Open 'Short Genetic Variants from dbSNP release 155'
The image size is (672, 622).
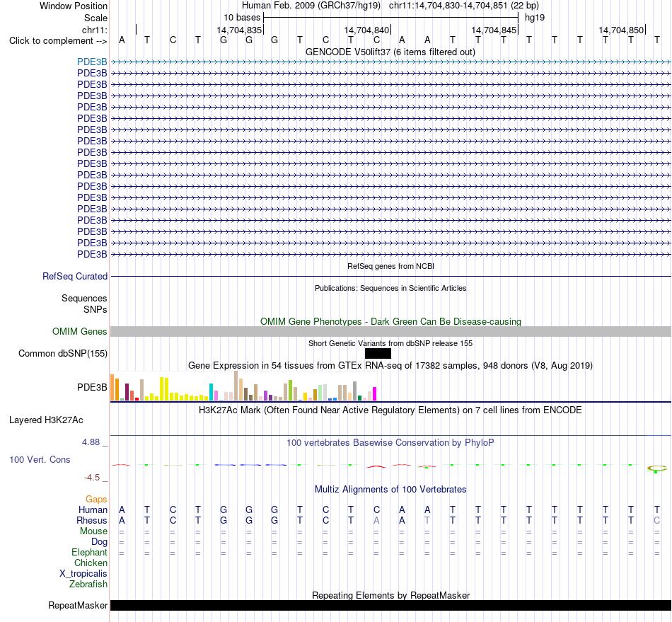pos(390,343)
